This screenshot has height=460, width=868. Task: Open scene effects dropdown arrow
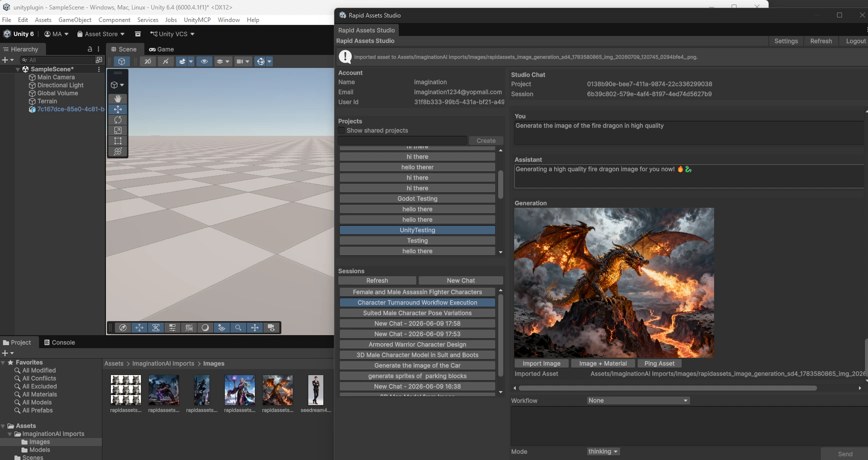[191, 61]
